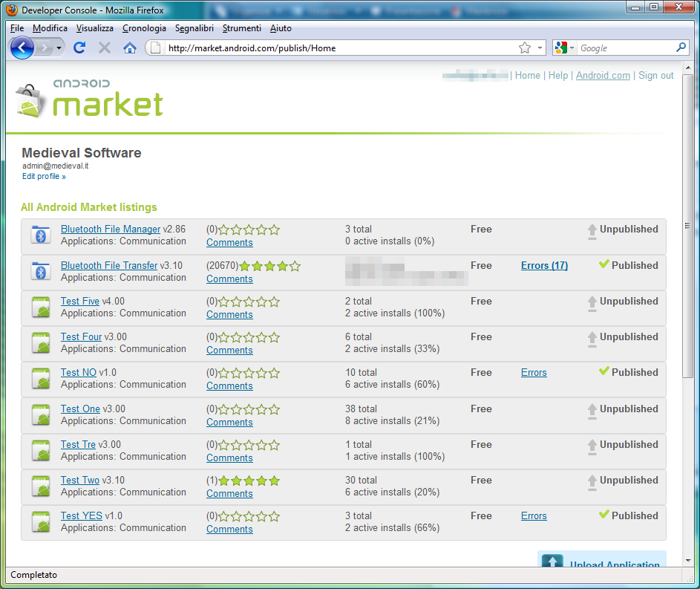
Task: Open the Cronologia menu
Action: tap(144, 28)
